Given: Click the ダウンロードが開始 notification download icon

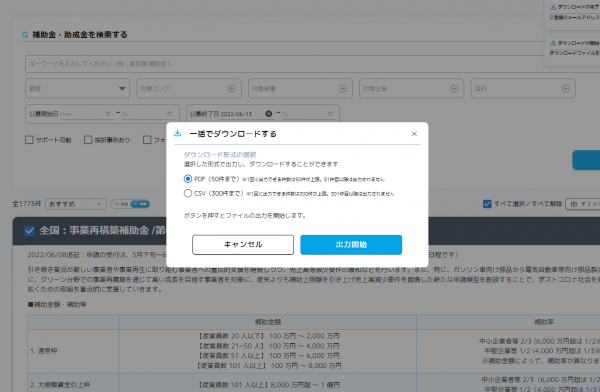Looking at the screenshot, I should (x=553, y=43).
